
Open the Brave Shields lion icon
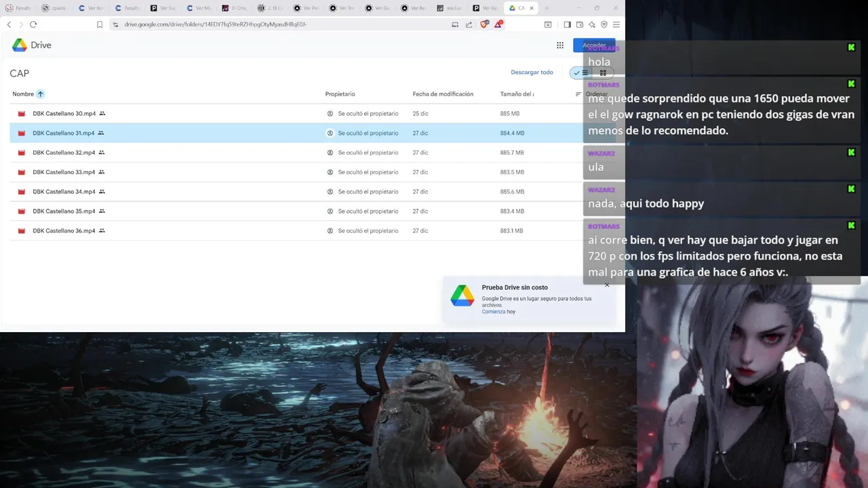(484, 24)
